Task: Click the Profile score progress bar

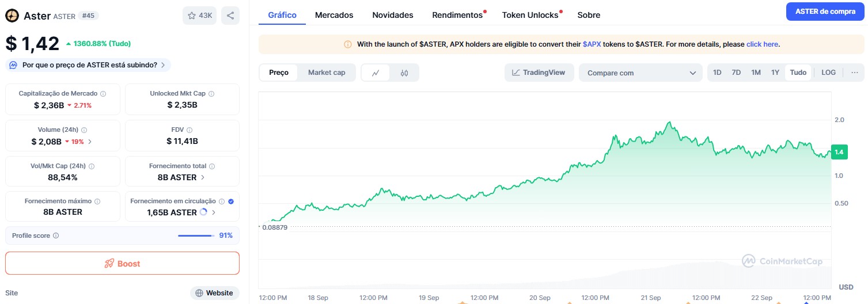Action: coord(195,235)
